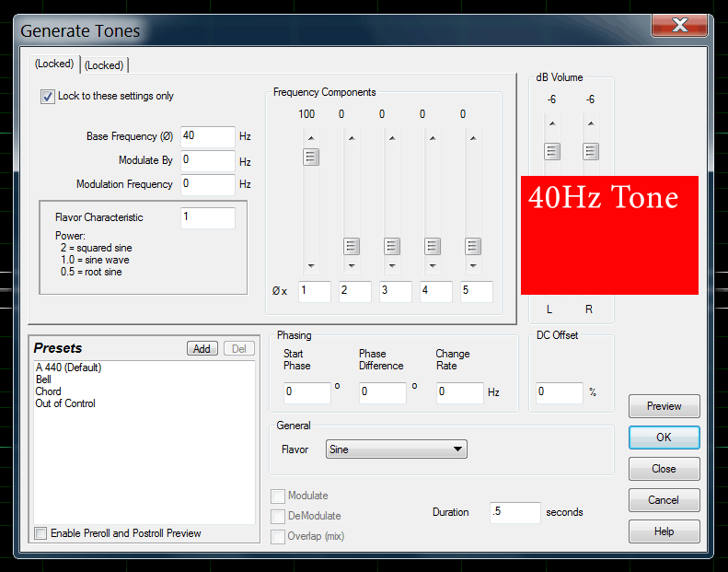Viewport: 728px width, 572px height.
Task: Click the Base Frequency input field
Action: click(x=207, y=136)
